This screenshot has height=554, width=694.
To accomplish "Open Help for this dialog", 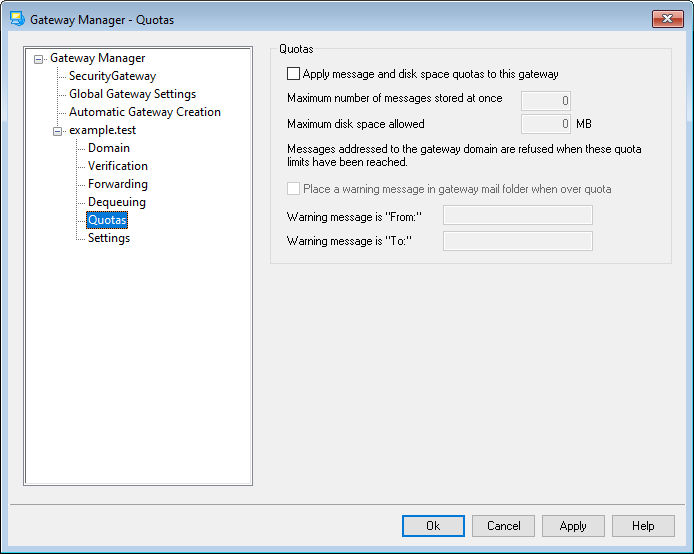I will [643, 526].
